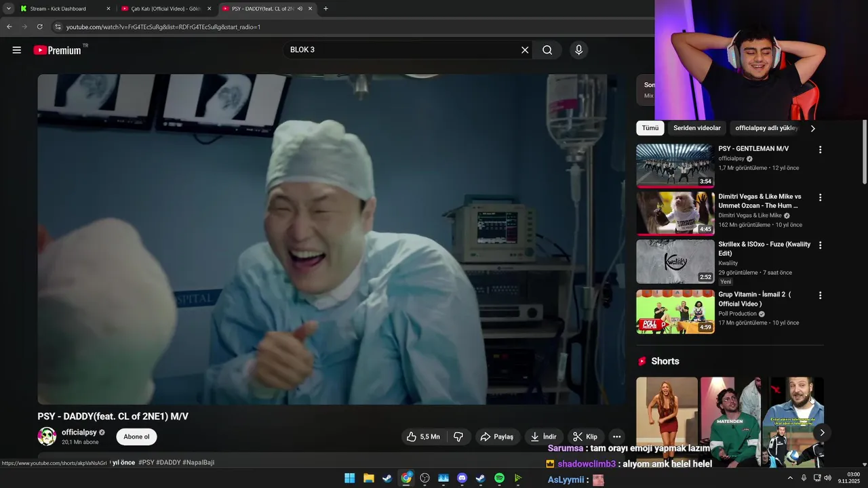Open more actions three-dot button below video

(x=616, y=436)
